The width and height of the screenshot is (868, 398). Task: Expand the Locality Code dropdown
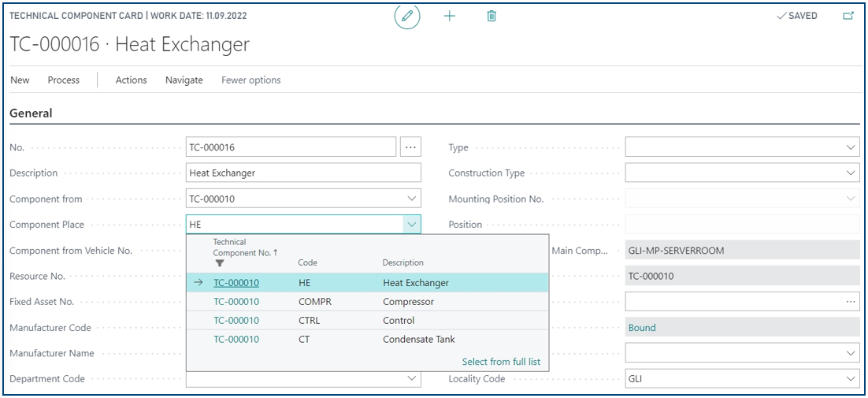click(x=851, y=378)
